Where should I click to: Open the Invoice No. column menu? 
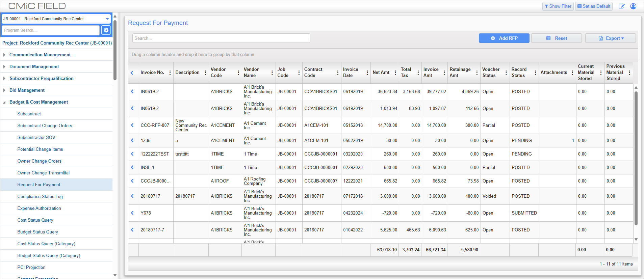point(170,73)
